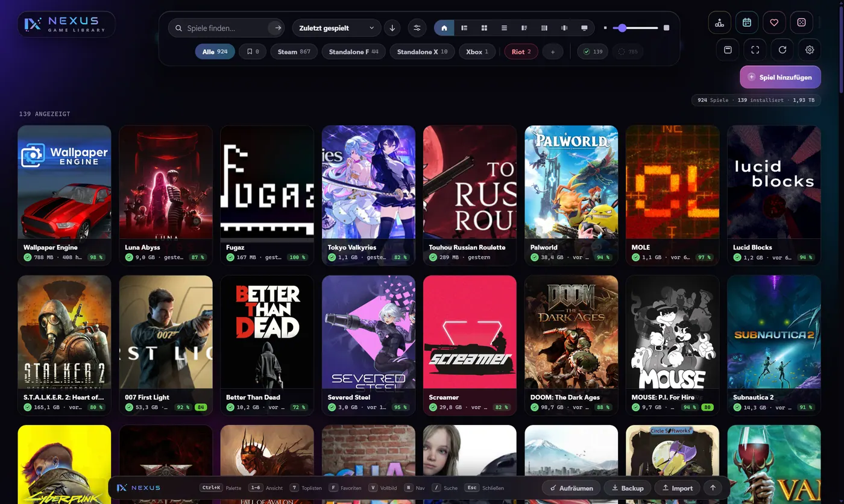Switch to the home view icon
This screenshot has height=504, width=844.
(444, 28)
